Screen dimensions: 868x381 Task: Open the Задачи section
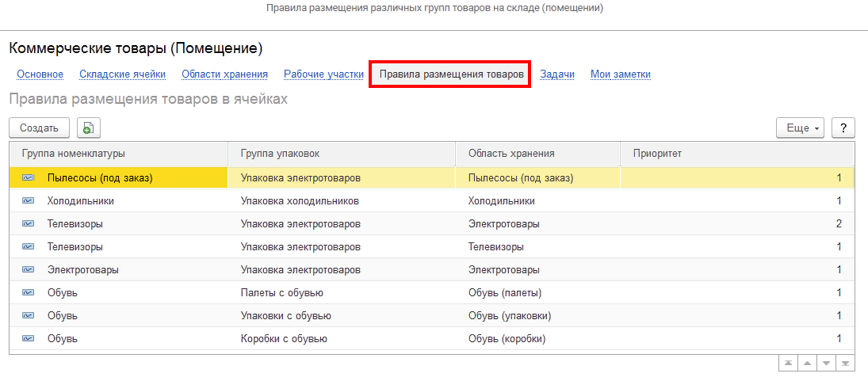pos(557,74)
